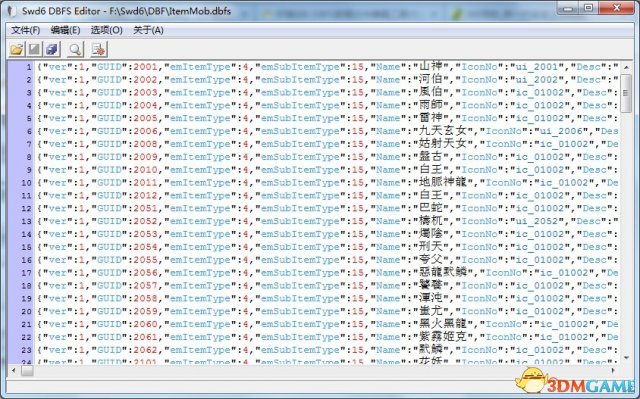This screenshot has width=640, height=399.
Task: Click the name 盤古 in row 8
Action: tap(431, 157)
